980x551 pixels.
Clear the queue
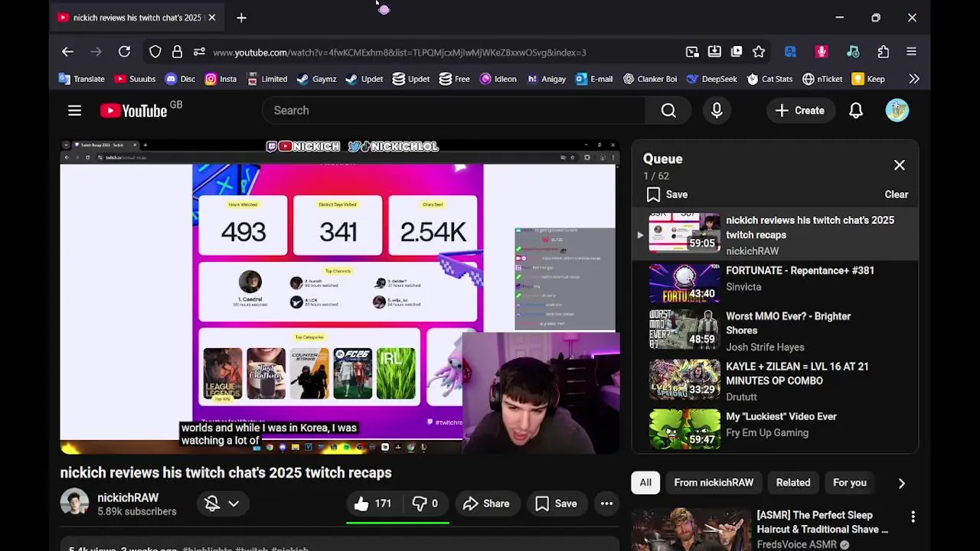pyautogui.click(x=897, y=194)
